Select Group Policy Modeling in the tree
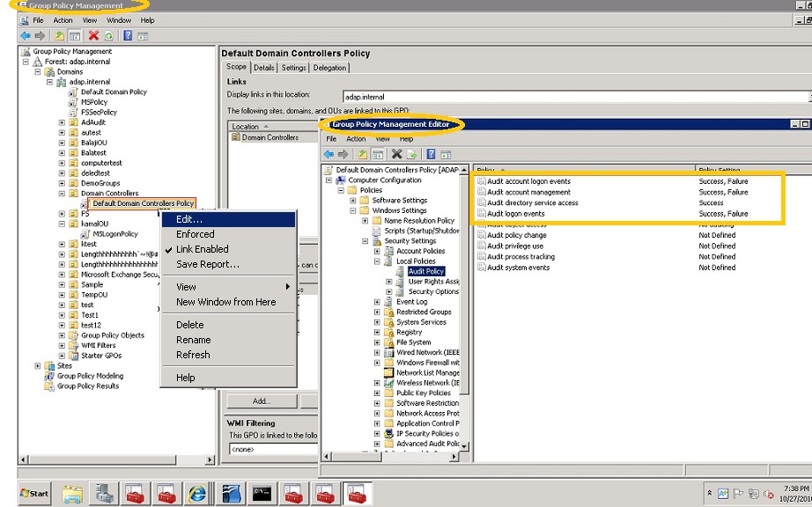The height and width of the screenshot is (507, 812). pos(90,376)
